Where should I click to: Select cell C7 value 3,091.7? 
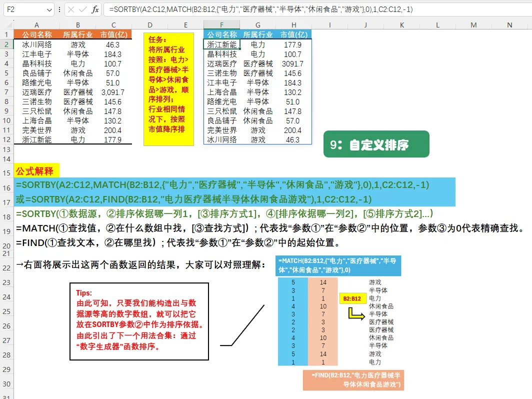pos(113,92)
